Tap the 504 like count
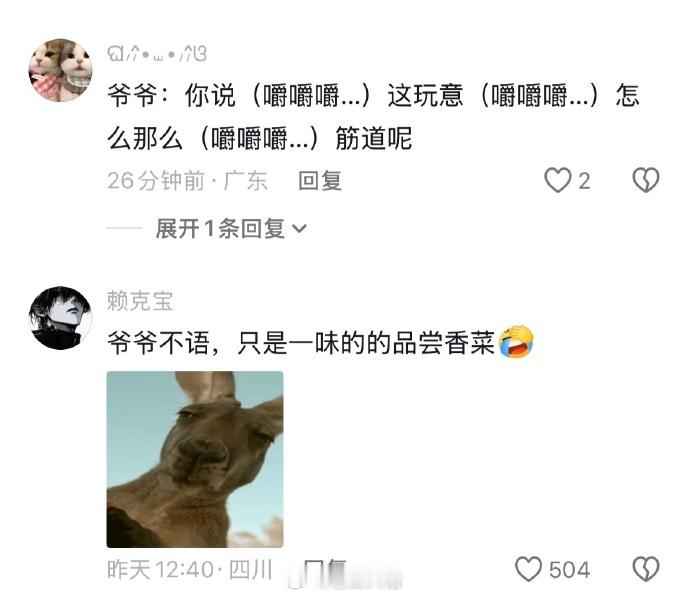Image resolution: width=690 pixels, height=597 pixels. pos(569,570)
